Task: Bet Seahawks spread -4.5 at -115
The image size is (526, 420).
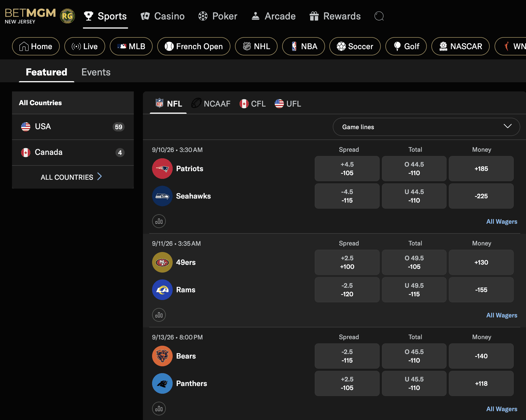Action: coord(347,196)
